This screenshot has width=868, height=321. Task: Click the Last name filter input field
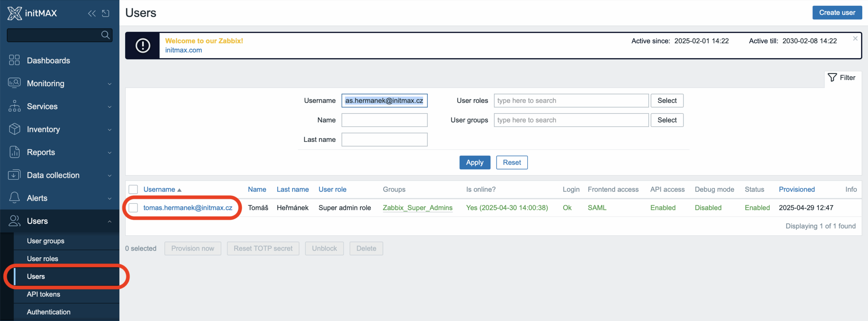[x=384, y=140]
